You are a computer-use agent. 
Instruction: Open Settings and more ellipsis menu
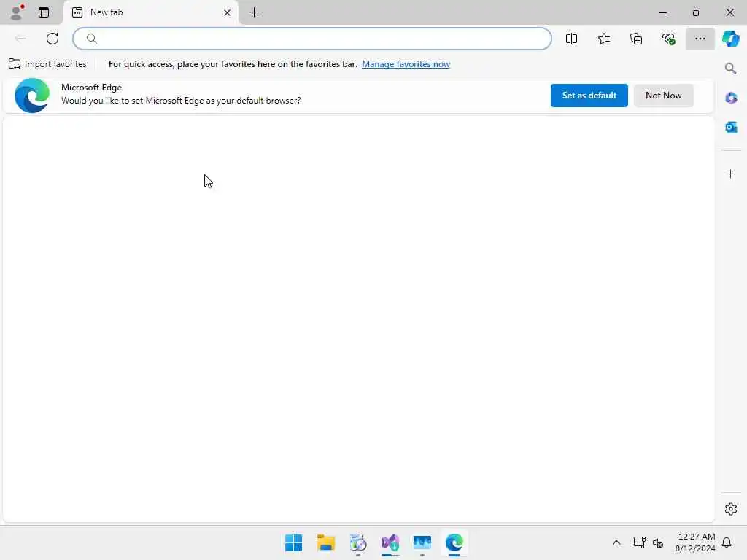[700, 39]
